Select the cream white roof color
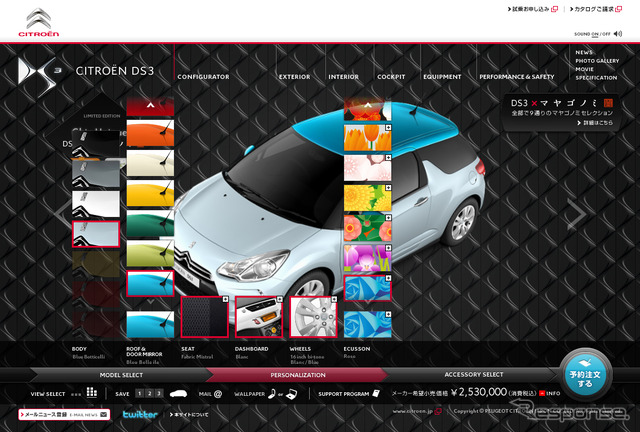Viewport: 640px width, 432px height. 150,163
